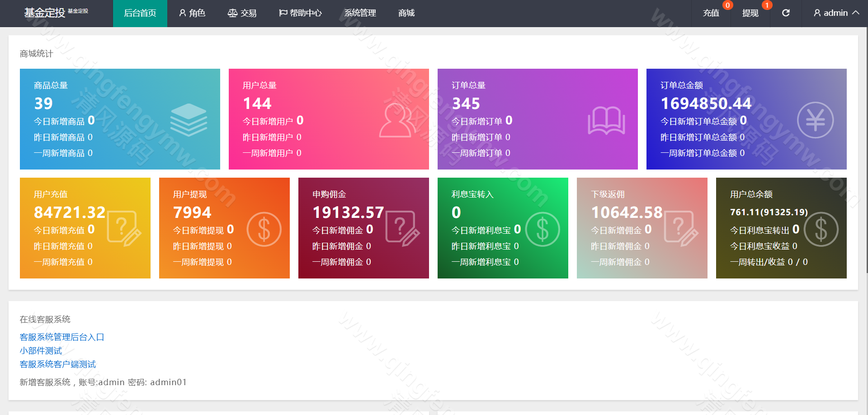Click the 提现 button with notification badge
The height and width of the screenshot is (415, 868).
[x=750, y=13]
